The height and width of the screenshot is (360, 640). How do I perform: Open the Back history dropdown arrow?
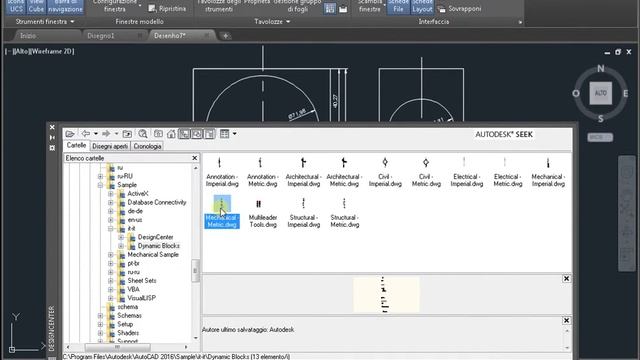point(96,134)
